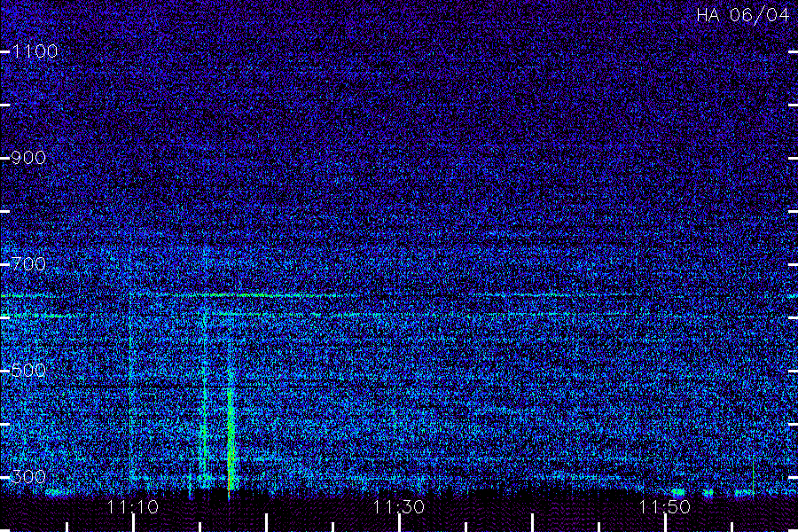798x532 pixels.
Task: Click the 11:30 time axis label
Action: coord(398,507)
